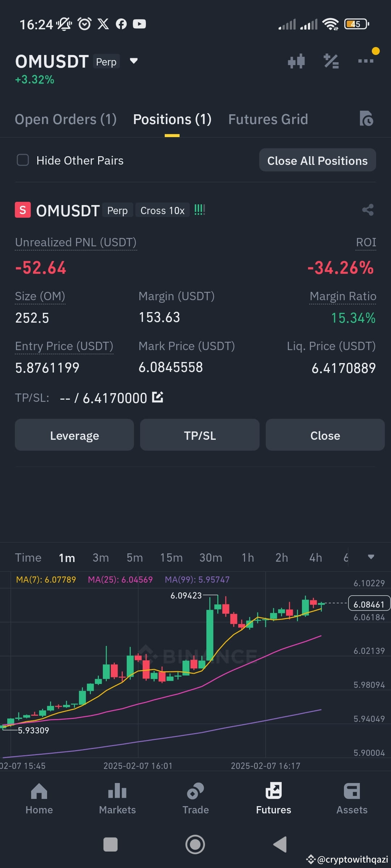Expand more chart interval options arrow
The height and width of the screenshot is (868, 391).
[x=371, y=557]
